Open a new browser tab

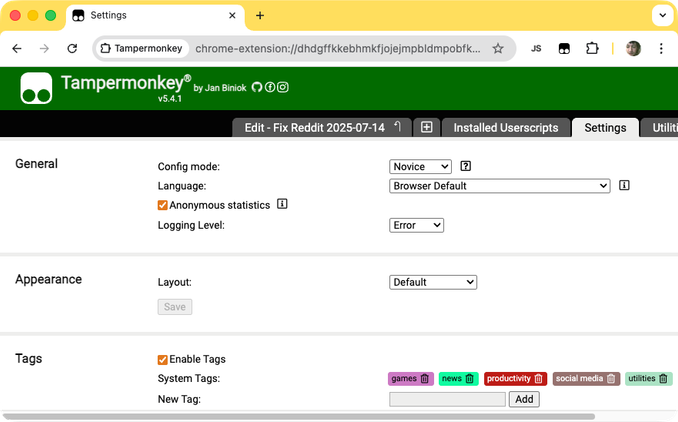260,16
